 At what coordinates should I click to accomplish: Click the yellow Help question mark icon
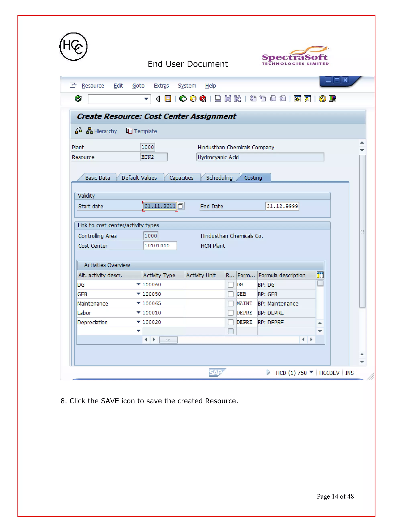point(322,99)
